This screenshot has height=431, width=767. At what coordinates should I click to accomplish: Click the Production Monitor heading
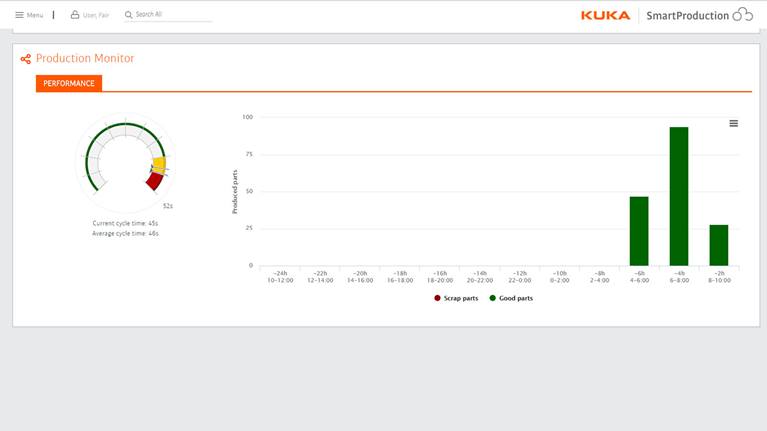point(85,59)
